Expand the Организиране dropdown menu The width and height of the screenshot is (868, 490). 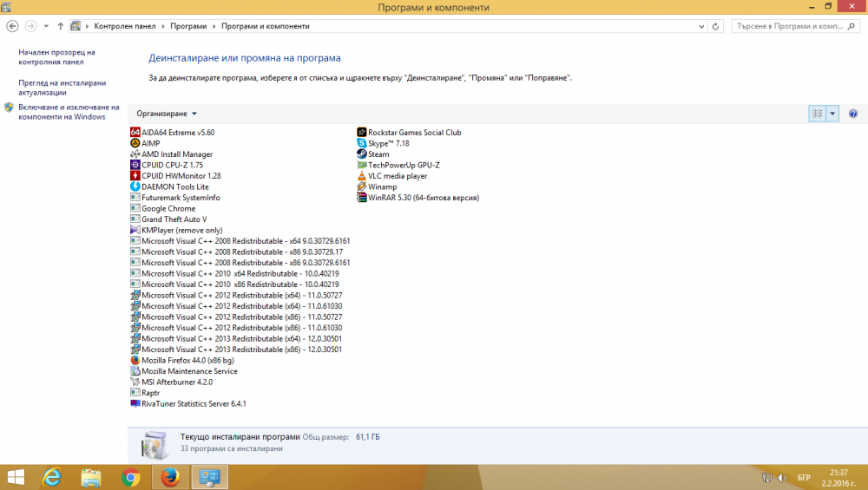pos(167,114)
